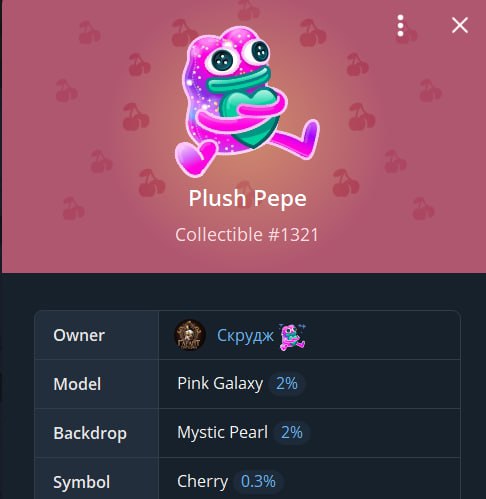Open owner Скрудж's profile link
Screen dimensions: 486x499
[245, 335]
